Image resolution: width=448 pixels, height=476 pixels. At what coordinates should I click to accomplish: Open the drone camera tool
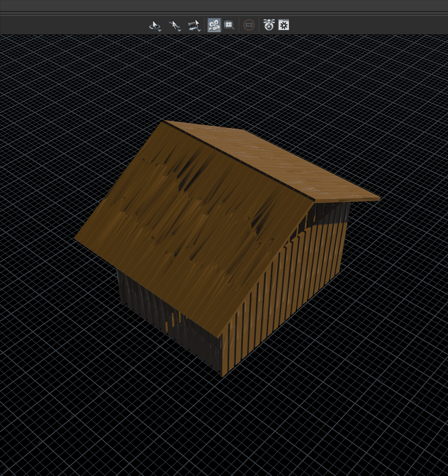(269, 25)
